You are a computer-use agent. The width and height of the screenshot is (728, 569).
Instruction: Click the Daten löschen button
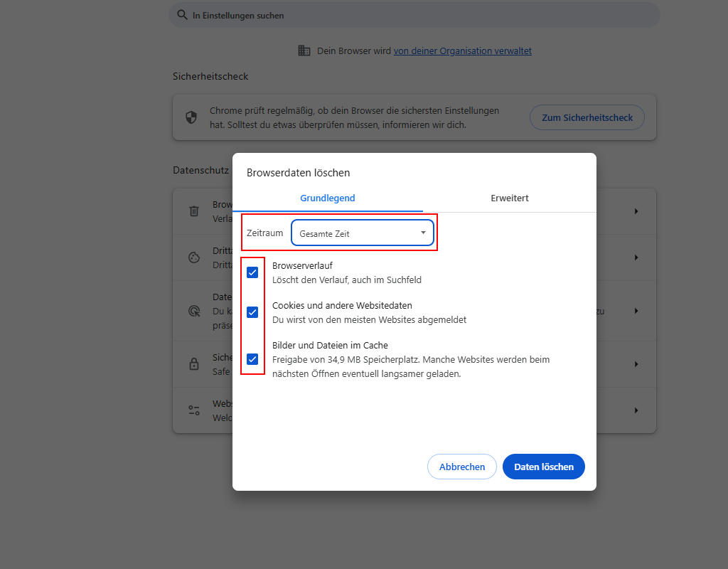click(543, 467)
